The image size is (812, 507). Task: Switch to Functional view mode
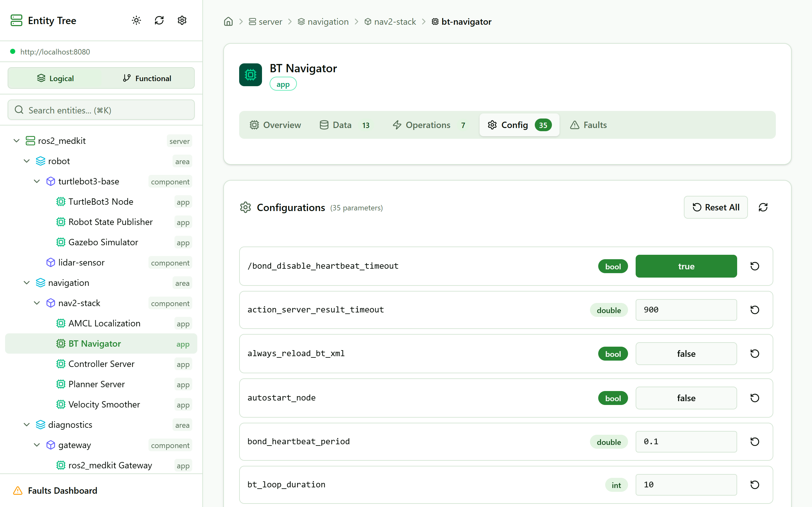click(147, 78)
